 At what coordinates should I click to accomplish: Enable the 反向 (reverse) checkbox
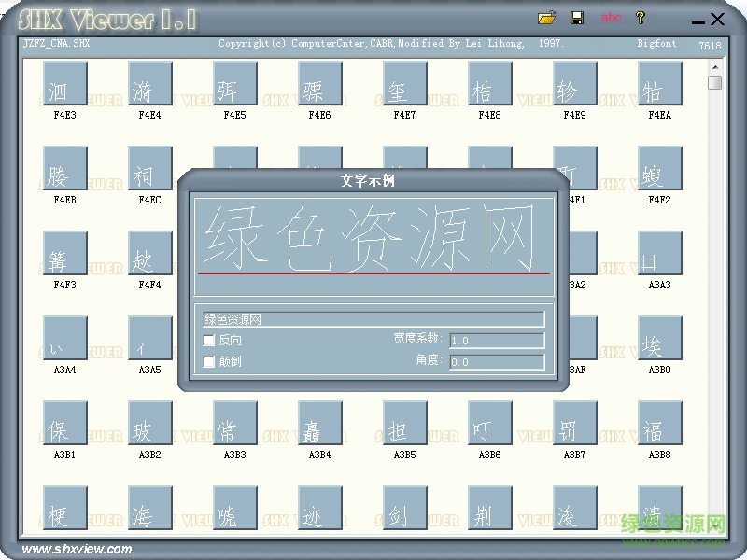[208, 341]
